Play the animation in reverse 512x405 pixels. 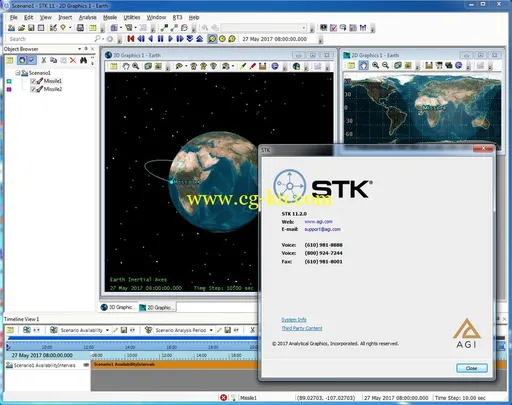click(151, 39)
